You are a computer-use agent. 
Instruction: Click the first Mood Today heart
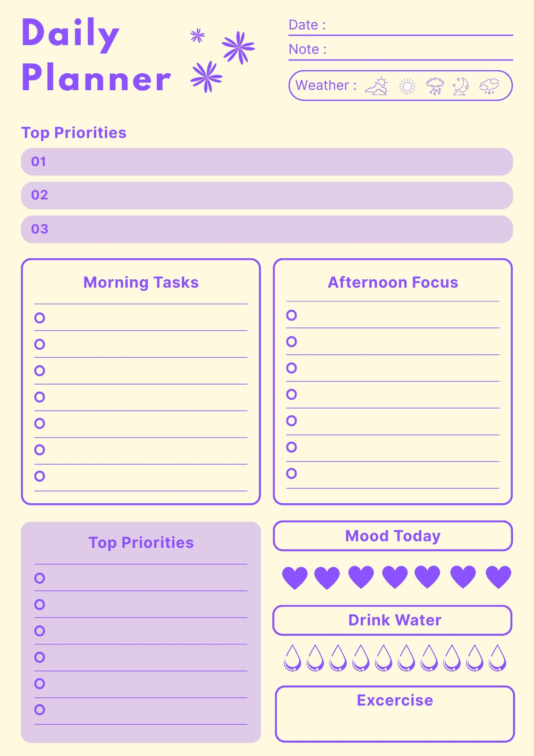(x=295, y=577)
